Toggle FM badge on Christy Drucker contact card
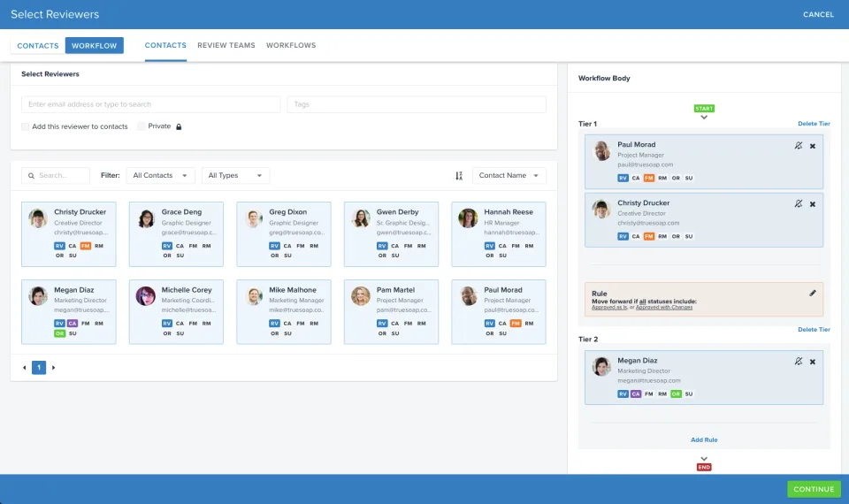 click(x=86, y=246)
